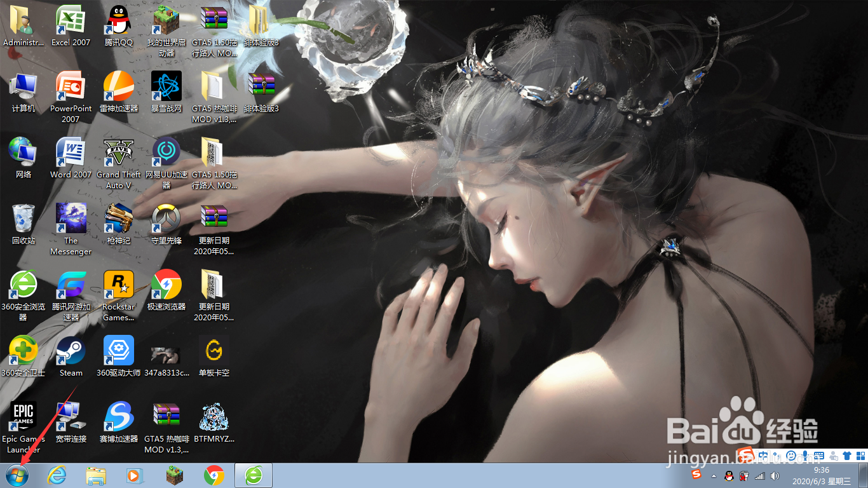Select the GTA5 热咖啡 MOD RAR archive
Viewport: 868px width, 488px height.
click(x=166, y=416)
